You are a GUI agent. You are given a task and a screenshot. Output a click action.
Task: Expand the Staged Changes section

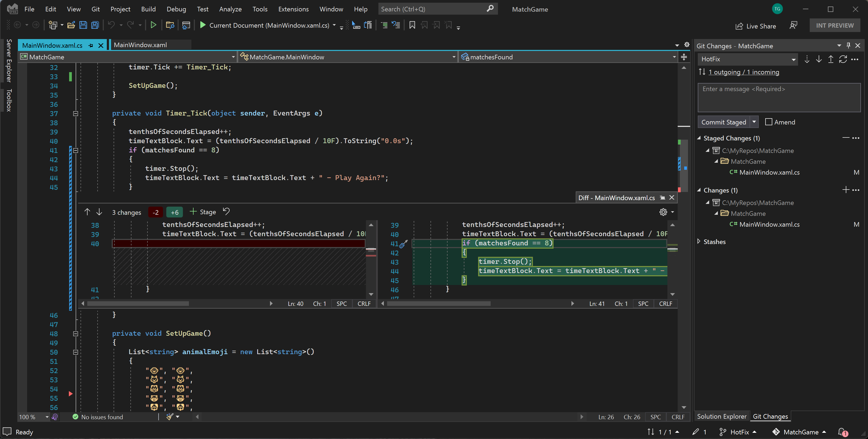(x=700, y=138)
